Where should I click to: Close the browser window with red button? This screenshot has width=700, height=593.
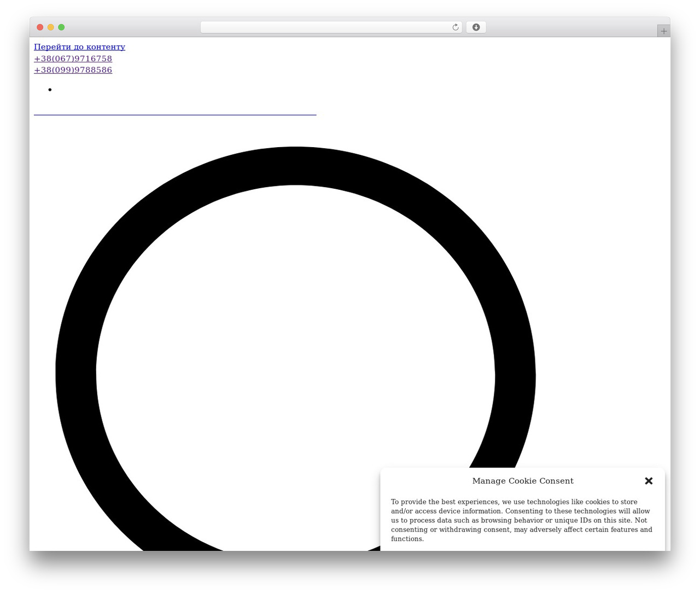[40, 27]
